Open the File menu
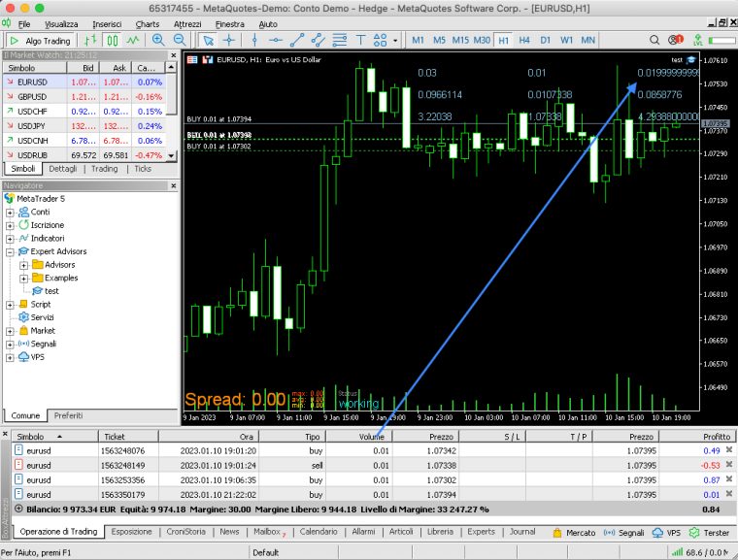This screenshot has width=738, height=560. (x=24, y=24)
